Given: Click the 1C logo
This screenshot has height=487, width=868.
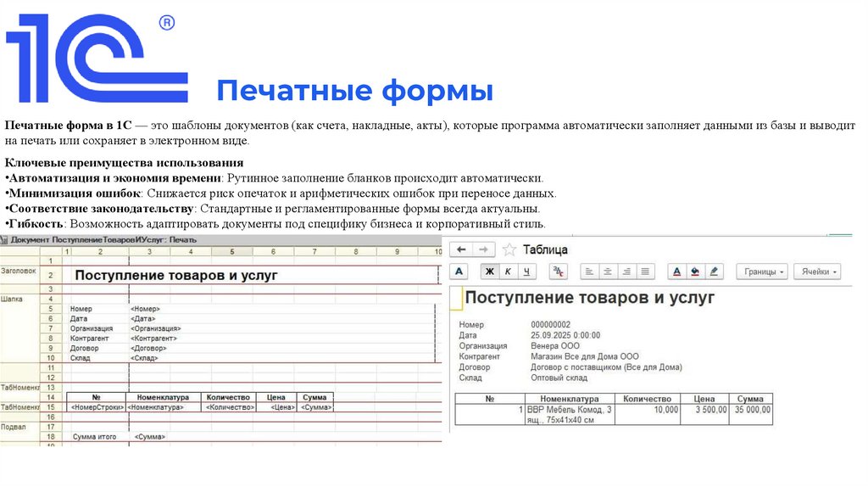Looking at the screenshot, I should pos(97,59).
